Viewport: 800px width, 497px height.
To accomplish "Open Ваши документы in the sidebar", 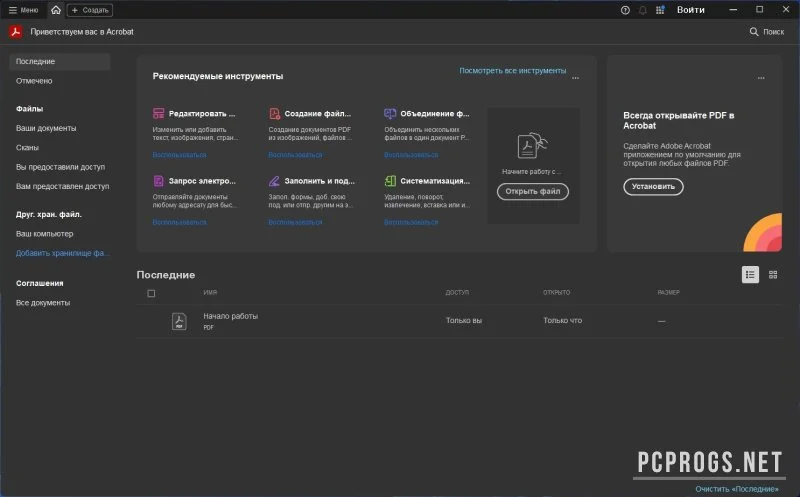I will coord(46,128).
